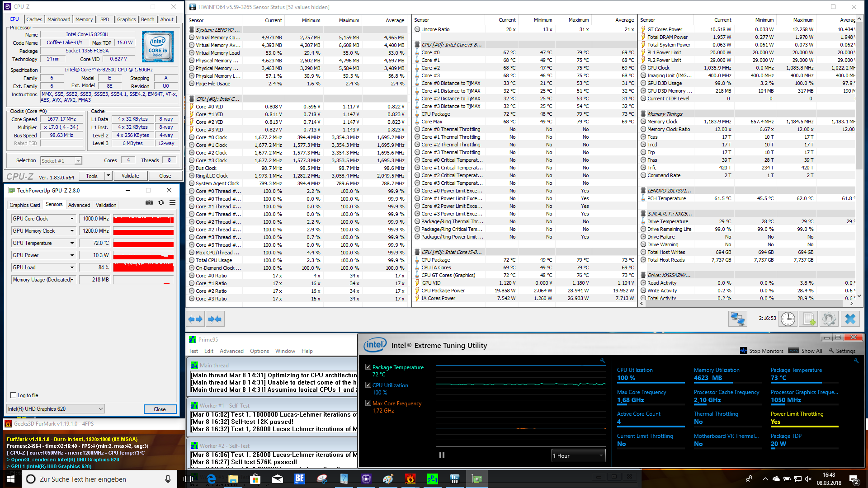Toggle CPU Utilization checkbox in XTU
Image resolution: width=868 pixels, height=488 pixels.
[368, 385]
